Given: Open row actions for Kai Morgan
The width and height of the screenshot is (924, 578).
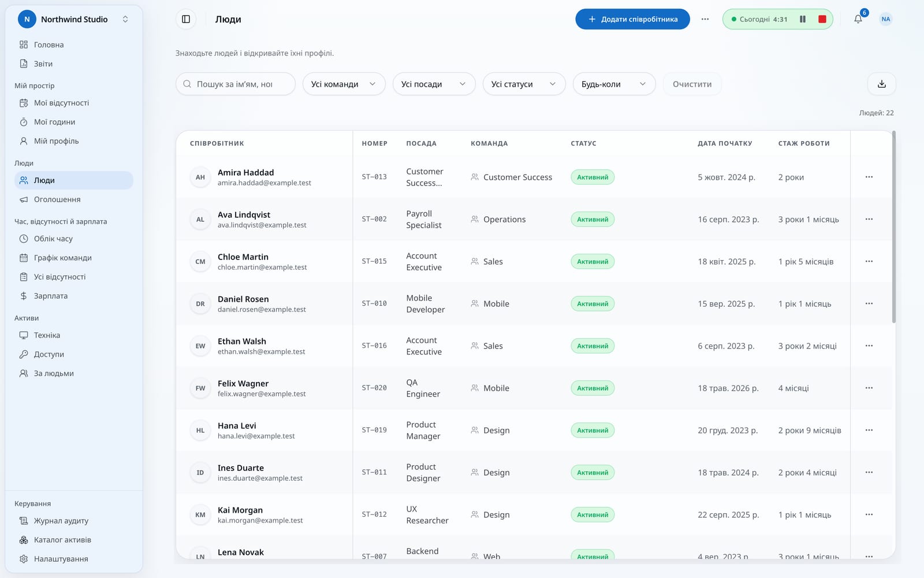Looking at the screenshot, I should (869, 514).
